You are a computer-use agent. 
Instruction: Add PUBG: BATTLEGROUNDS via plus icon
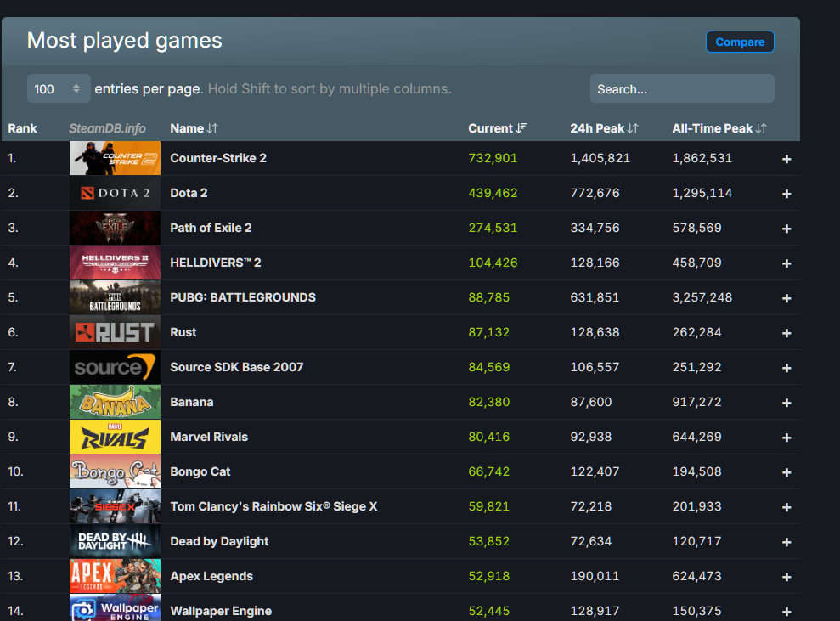[x=786, y=298]
